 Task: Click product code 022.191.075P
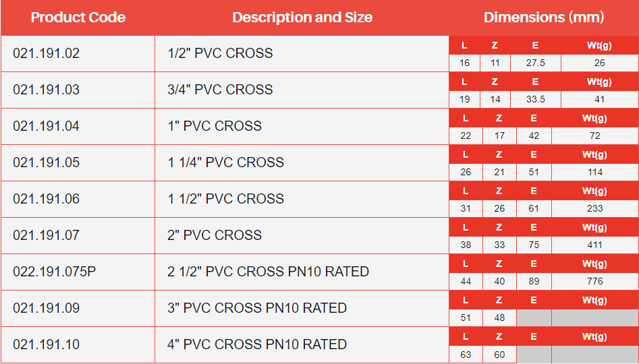[55, 272]
